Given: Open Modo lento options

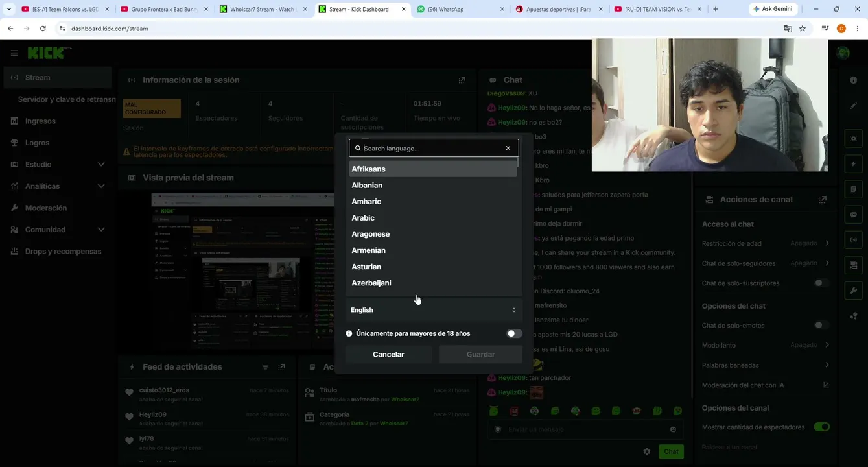Looking at the screenshot, I should point(766,345).
